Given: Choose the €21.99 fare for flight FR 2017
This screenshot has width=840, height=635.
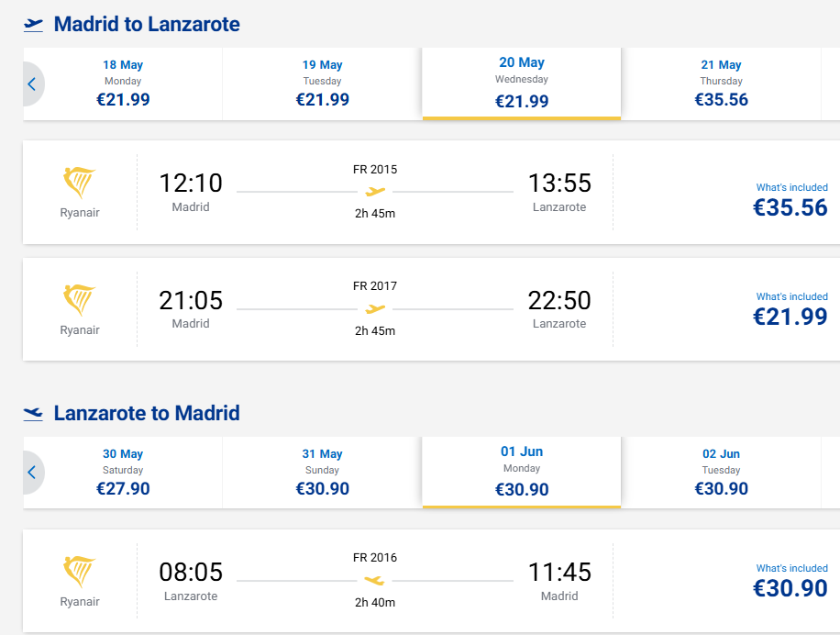Looking at the screenshot, I should 790,317.
